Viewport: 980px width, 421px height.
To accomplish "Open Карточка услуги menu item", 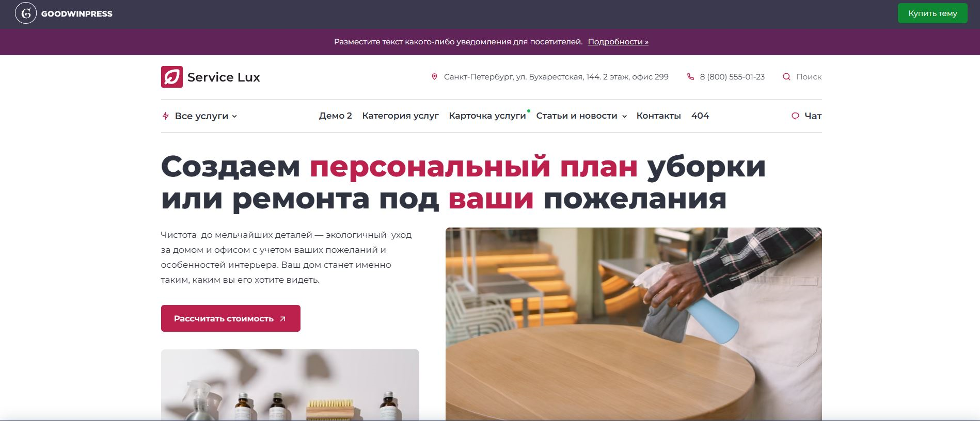I will pos(487,116).
